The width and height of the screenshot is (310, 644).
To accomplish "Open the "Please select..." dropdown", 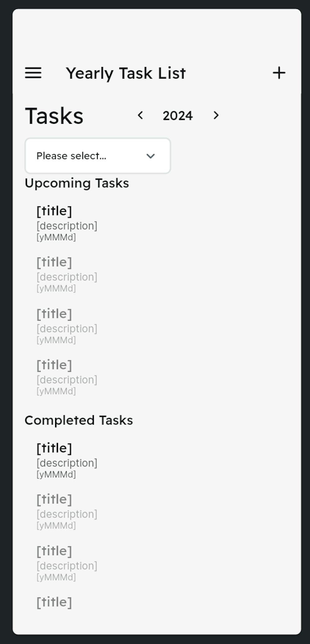I will [98, 156].
